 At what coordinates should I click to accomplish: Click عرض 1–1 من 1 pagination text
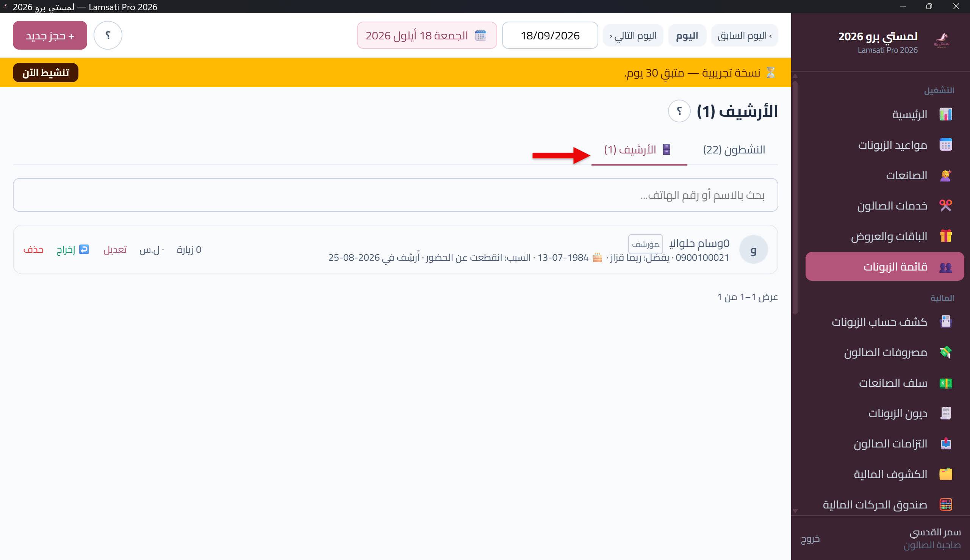(x=747, y=297)
